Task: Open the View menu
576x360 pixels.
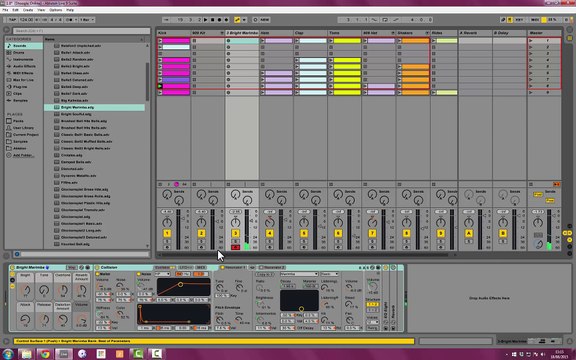Action: pyautogui.click(x=41, y=10)
